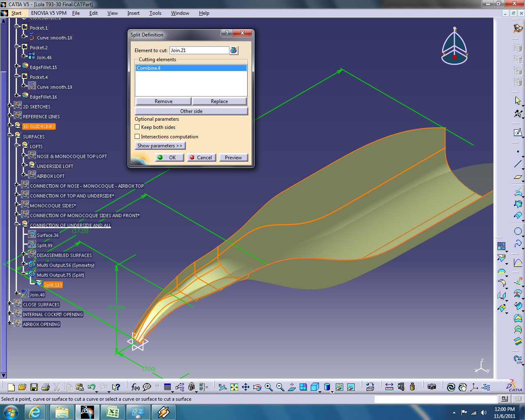Select UNDERSIDE LOFT in the tree

pos(55,166)
